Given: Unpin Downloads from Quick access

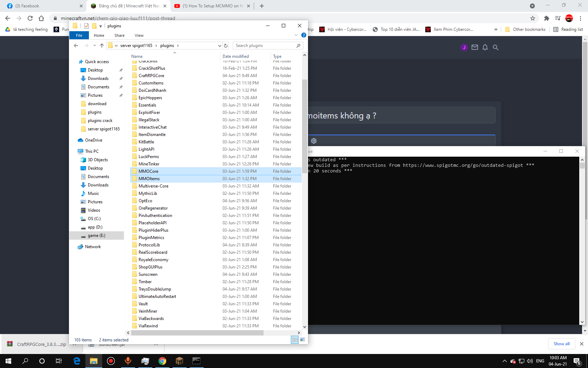Looking at the screenshot, I should 121,79.
